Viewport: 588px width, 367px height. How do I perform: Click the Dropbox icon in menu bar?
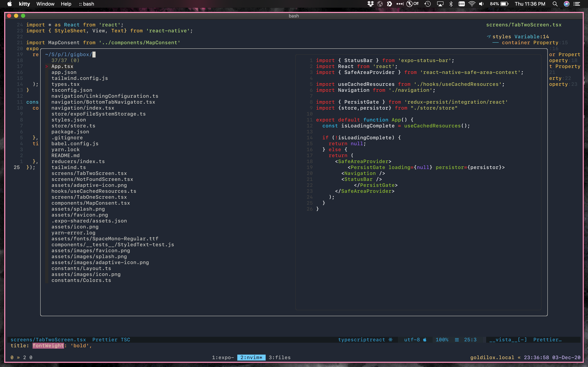tap(370, 4)
